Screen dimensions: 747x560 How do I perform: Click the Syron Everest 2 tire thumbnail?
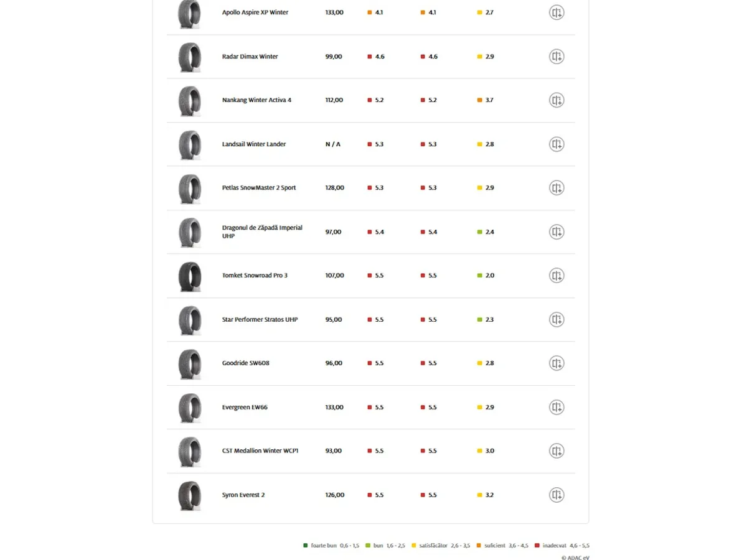[x=189, y=496]
